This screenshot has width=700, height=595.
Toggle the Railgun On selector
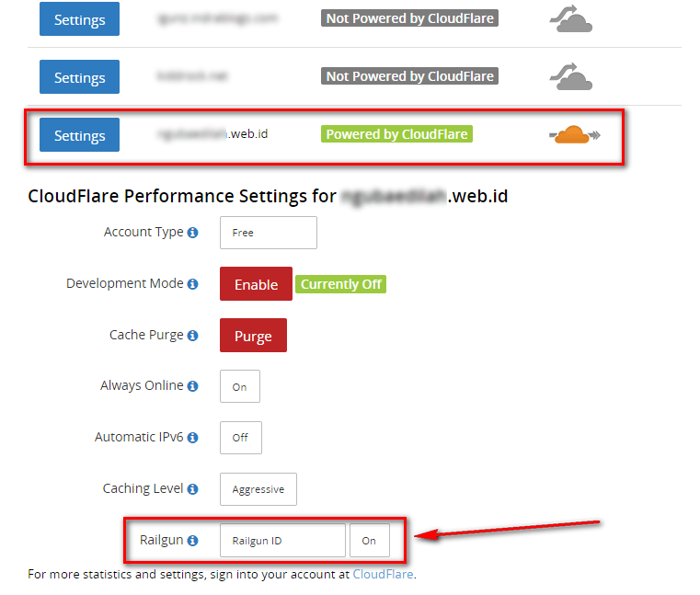(369, 541)
